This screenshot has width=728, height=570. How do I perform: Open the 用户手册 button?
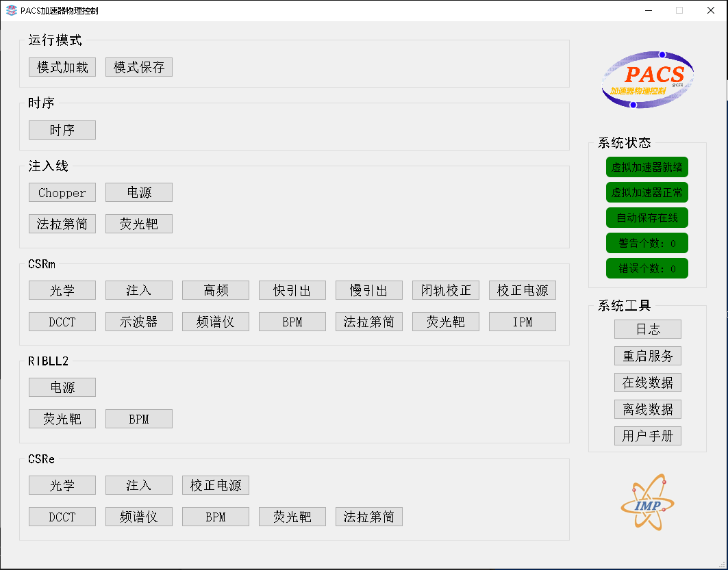[648, 436]
